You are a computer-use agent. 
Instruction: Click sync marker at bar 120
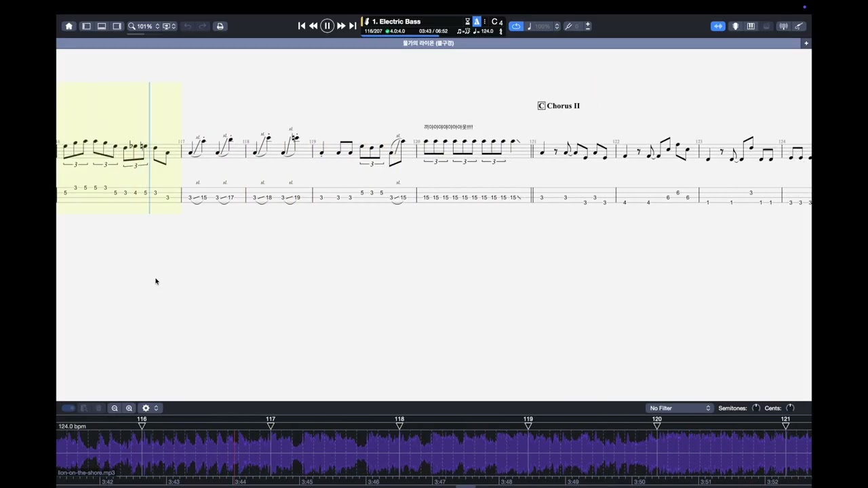[657, 426]
